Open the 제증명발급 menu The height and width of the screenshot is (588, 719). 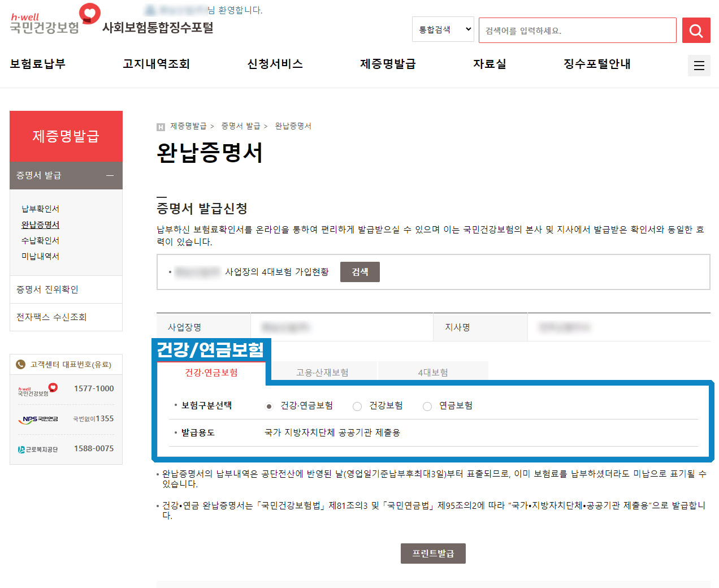coord(388,64)
